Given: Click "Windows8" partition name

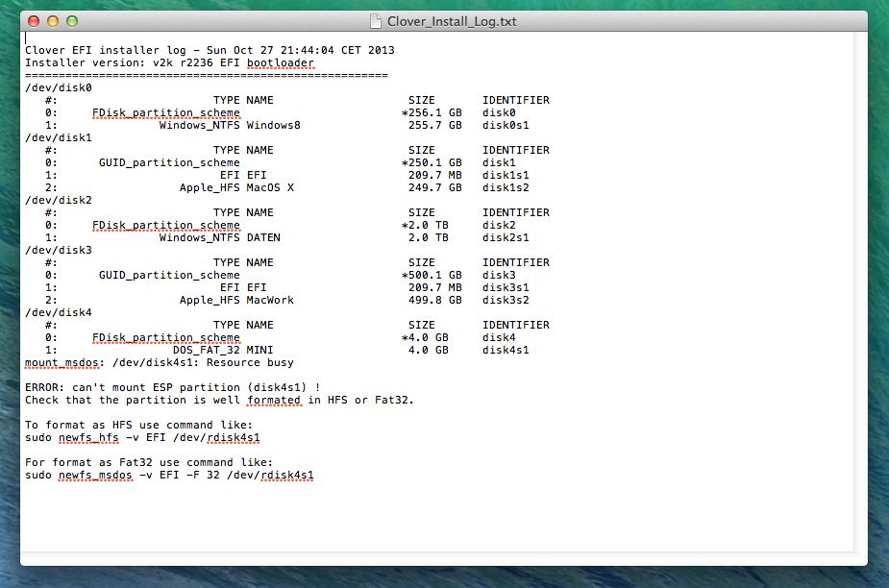Looking at the screenshot, I should tap(273, 125).
